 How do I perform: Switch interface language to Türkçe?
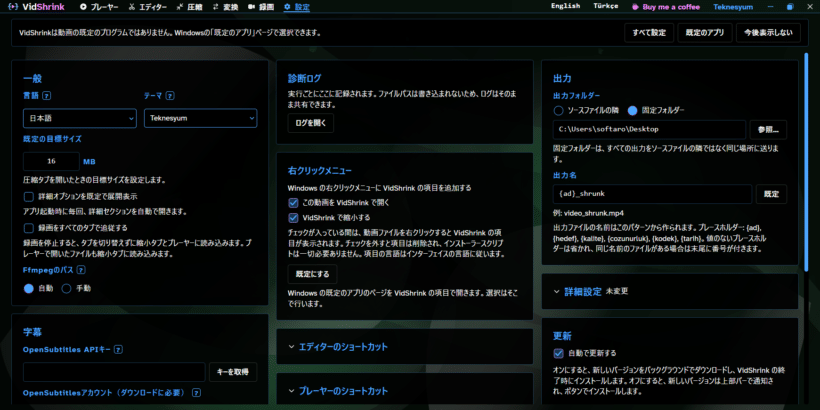pyautogui.click(x=606, y=6)
